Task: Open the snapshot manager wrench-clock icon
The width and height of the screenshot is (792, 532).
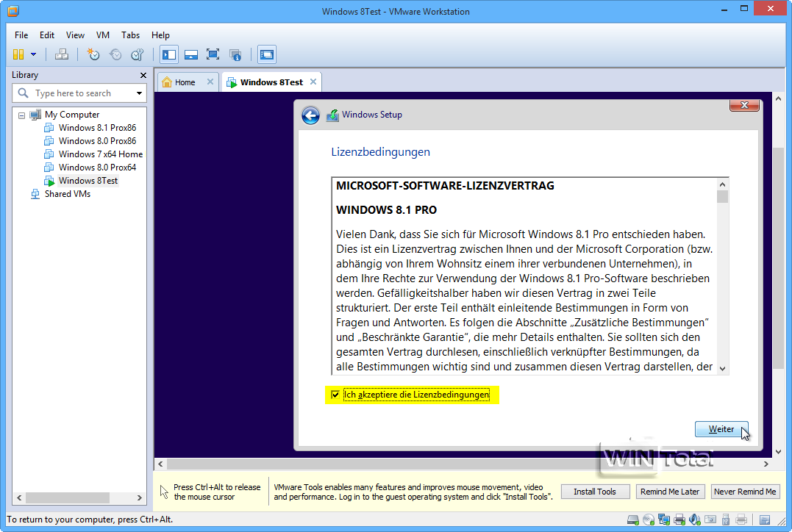Action: tap(138, 54)
